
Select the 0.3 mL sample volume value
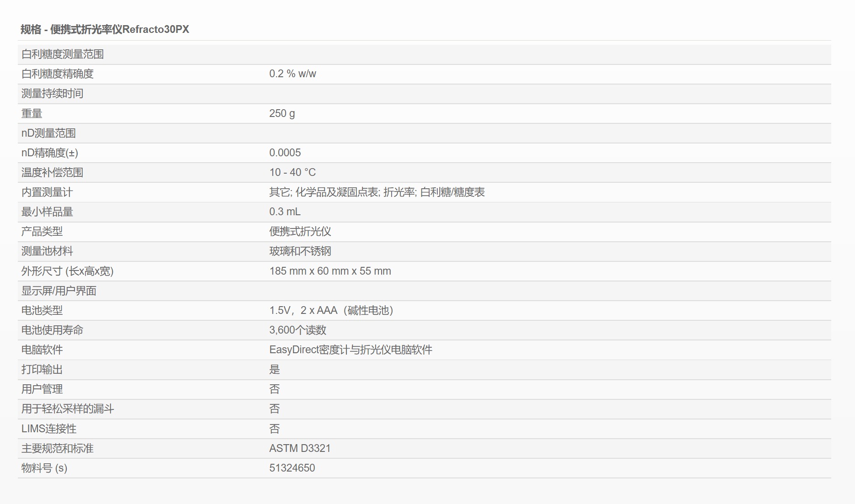coord(285,212)
